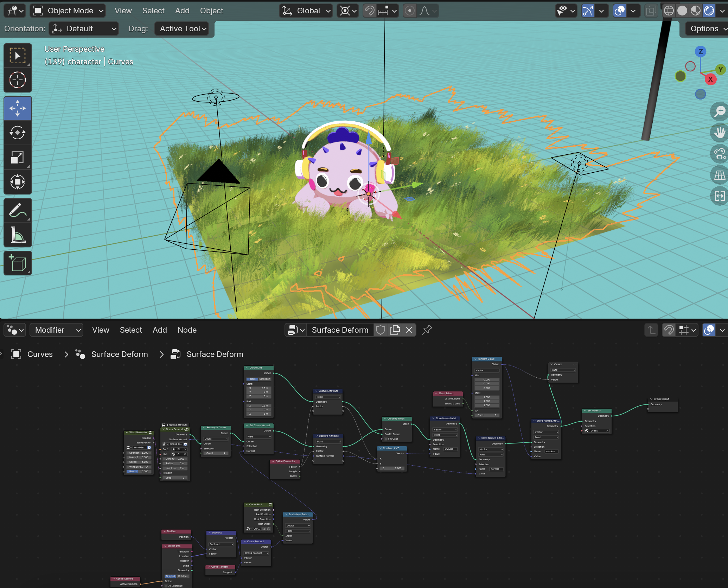The width and height of the screenshot is (728, 588).
Task: Open the Active Tool drag dropdown
Action: 182,29
